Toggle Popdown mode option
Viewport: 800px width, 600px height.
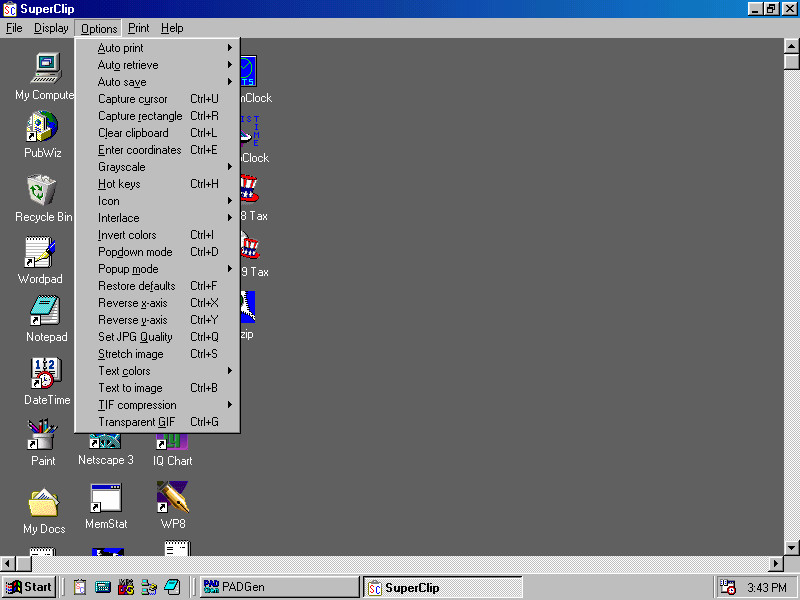click(157, 252)
